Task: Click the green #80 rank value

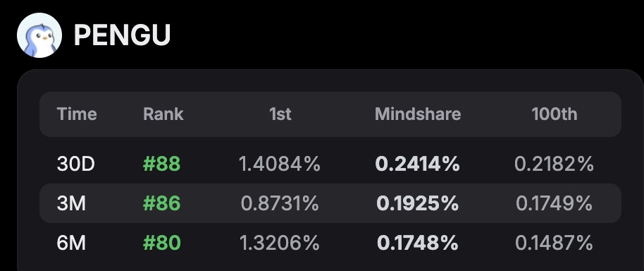Action: pos(162,243)
